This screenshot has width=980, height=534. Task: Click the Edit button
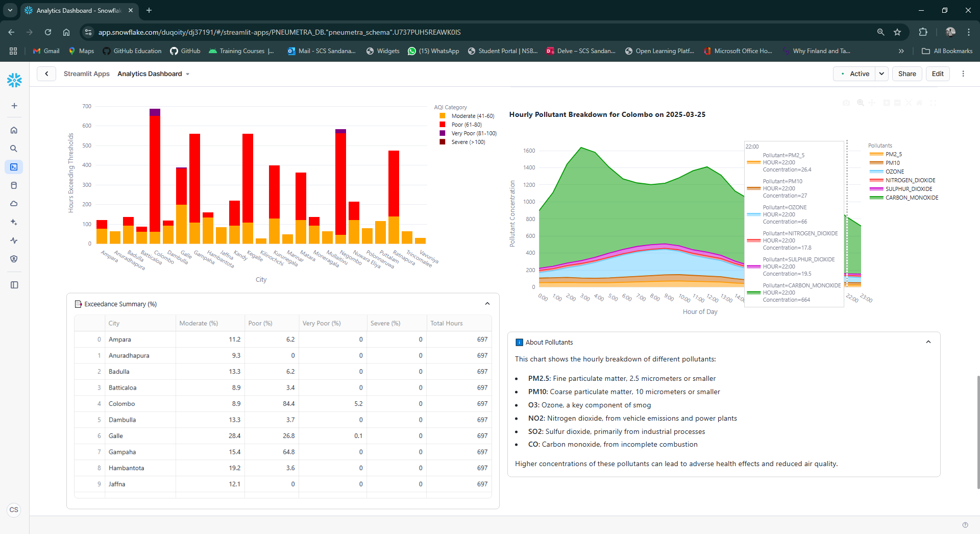click(x=937, y=74)
